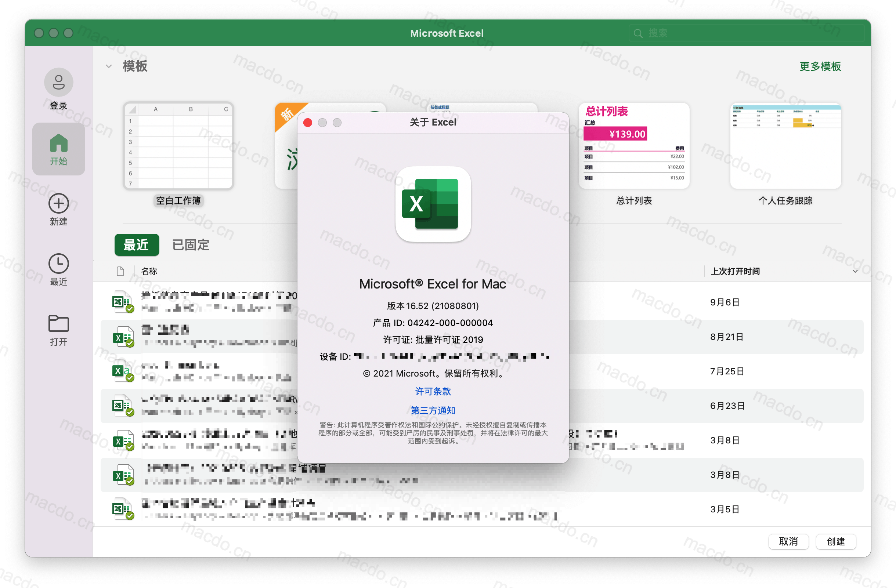Click the 3月5日 date cell
Screen dimensions: 896x588
coord(725,509)
